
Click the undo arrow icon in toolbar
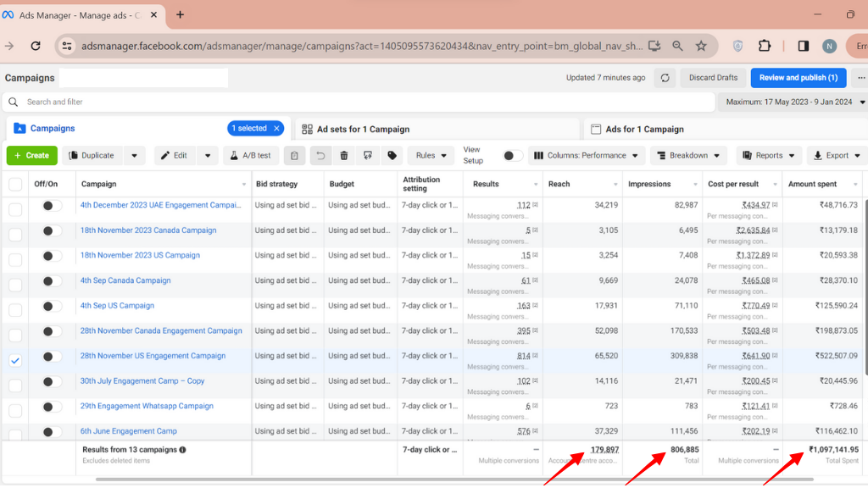[320, 156]
